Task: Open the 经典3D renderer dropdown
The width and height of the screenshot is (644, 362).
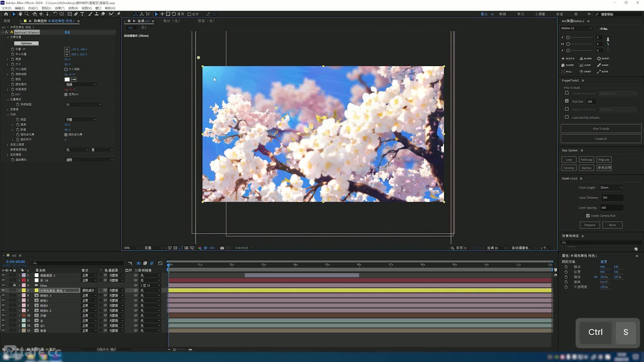Action: click(496, 248)
